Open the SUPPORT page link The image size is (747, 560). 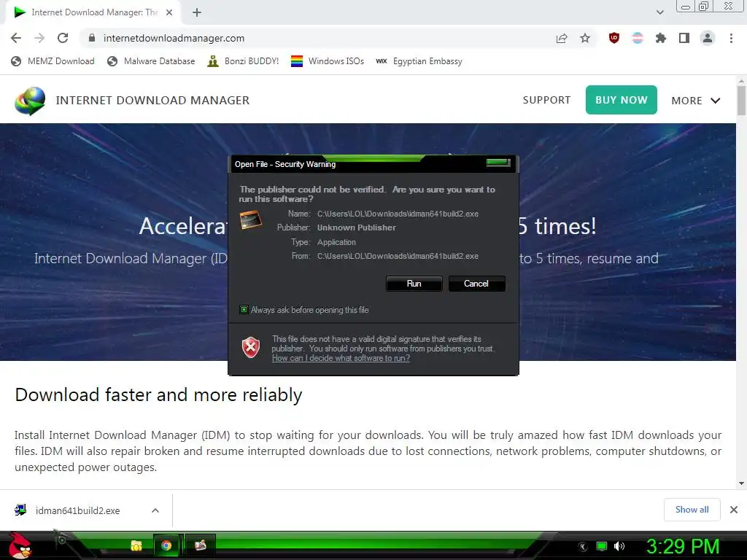[546, 100]
